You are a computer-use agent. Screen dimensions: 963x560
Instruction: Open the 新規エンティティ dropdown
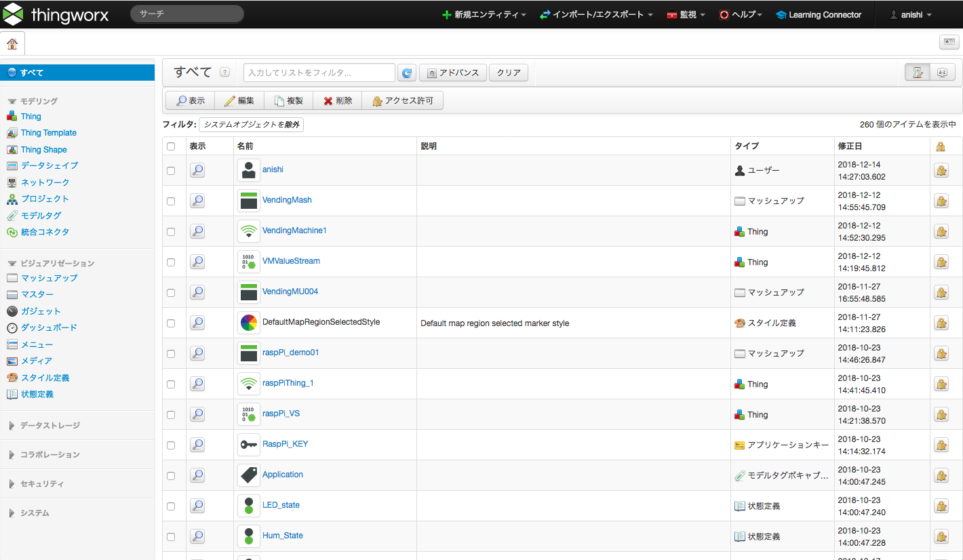484,14
